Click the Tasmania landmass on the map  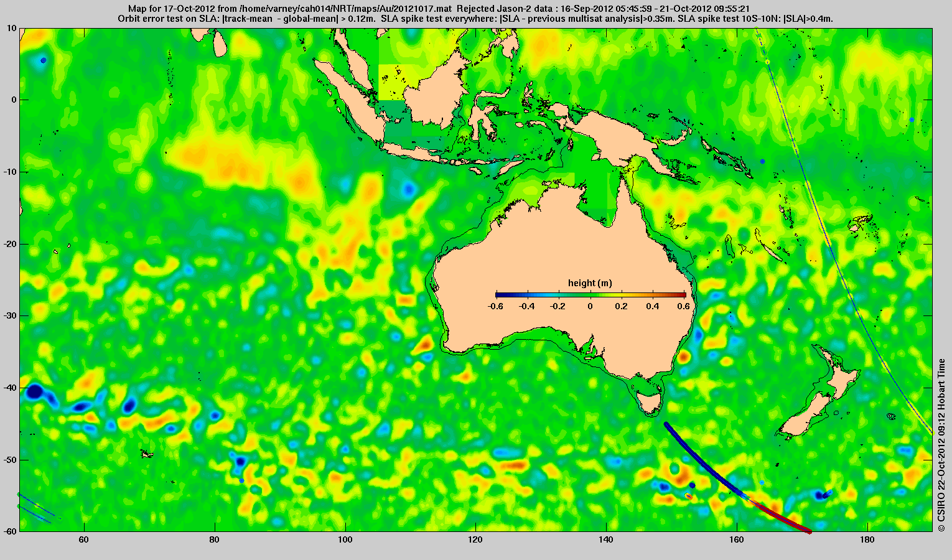650,402
